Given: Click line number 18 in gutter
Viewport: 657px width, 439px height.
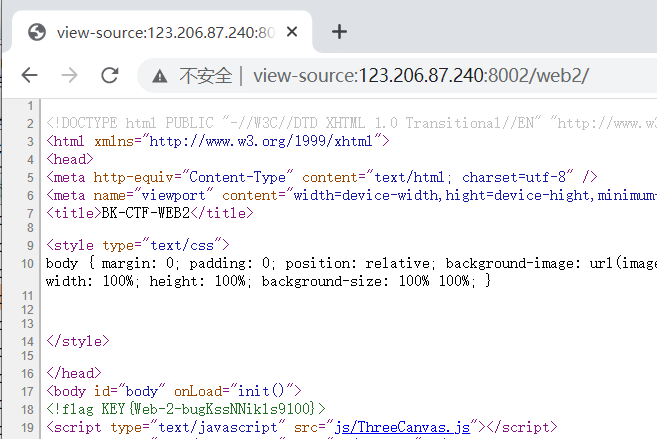Looking at the screenshot, I should pos(27,409).
